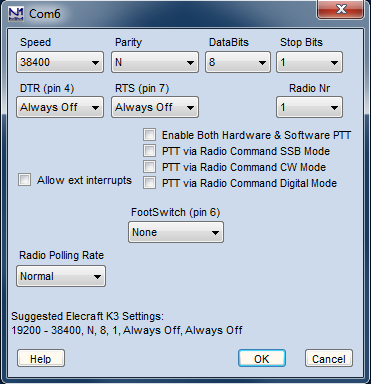Click the suggested values line starting 19200 - 38400

point(127,330)
